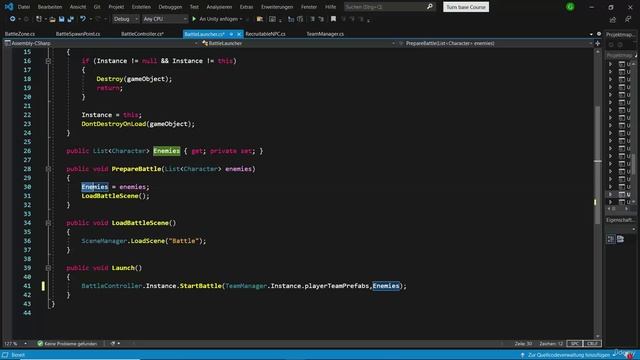Click 'Zur Quellcodeverwaltung hinzufügen' in status bar
Image resolution: width=640 pixels, height=360 pixels.
pyautogui.click(x=569, y=355)
